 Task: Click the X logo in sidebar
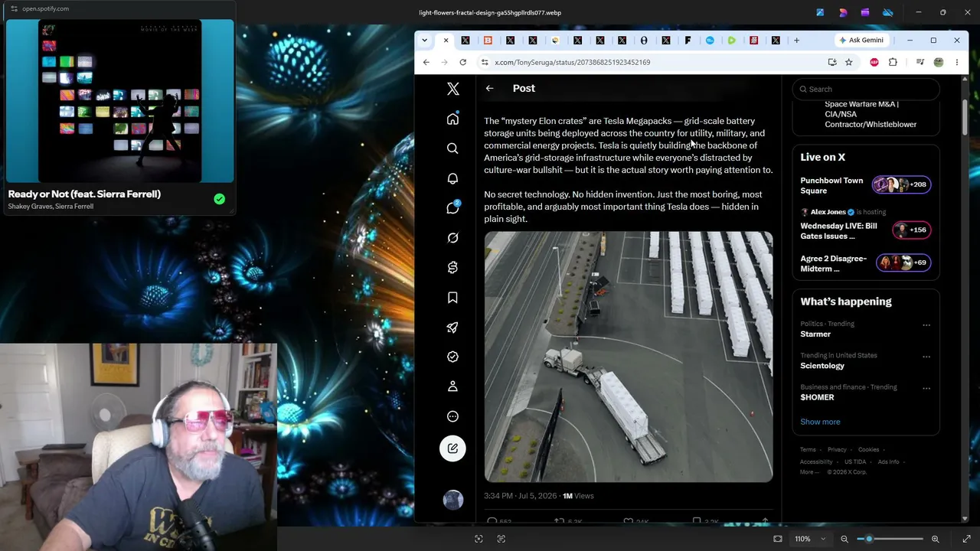452,89
